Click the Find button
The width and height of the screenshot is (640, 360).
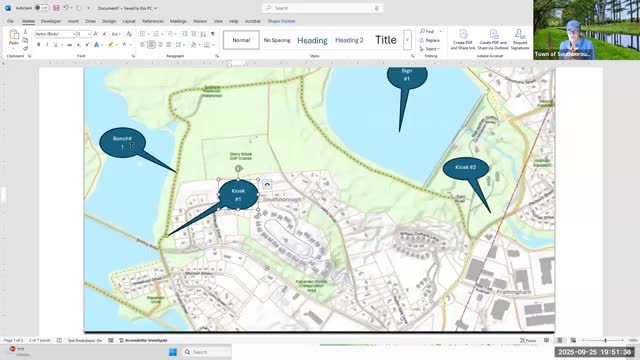click(x=427, y=31)
